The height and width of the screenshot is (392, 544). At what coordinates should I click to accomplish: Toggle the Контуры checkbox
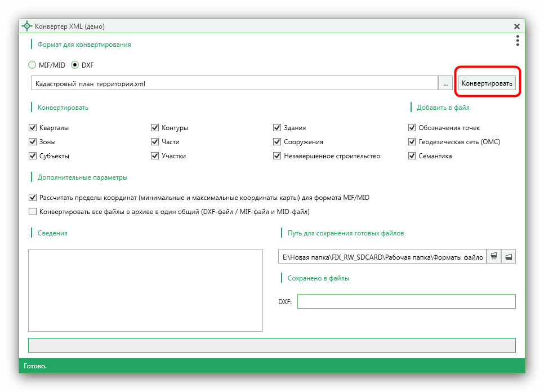pyautogui.click(x=155, y=128)
